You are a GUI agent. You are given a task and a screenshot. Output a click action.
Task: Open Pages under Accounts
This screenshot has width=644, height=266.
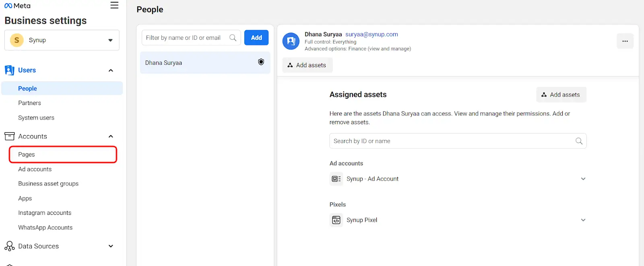coord(63,155)
